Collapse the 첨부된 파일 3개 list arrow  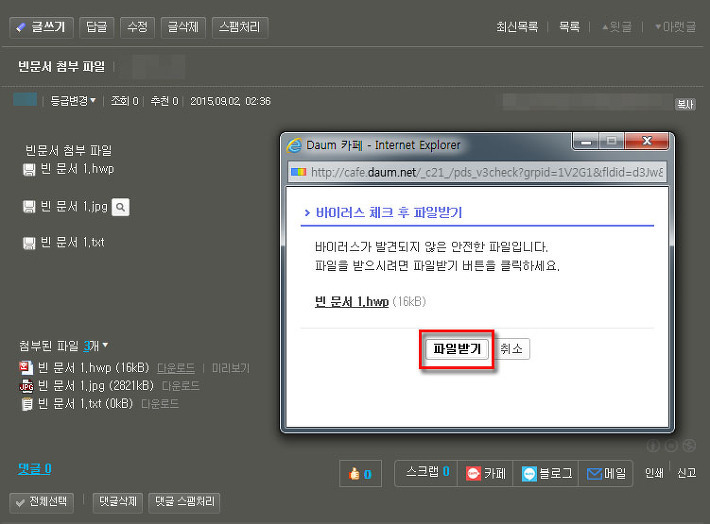pos(106,345)
